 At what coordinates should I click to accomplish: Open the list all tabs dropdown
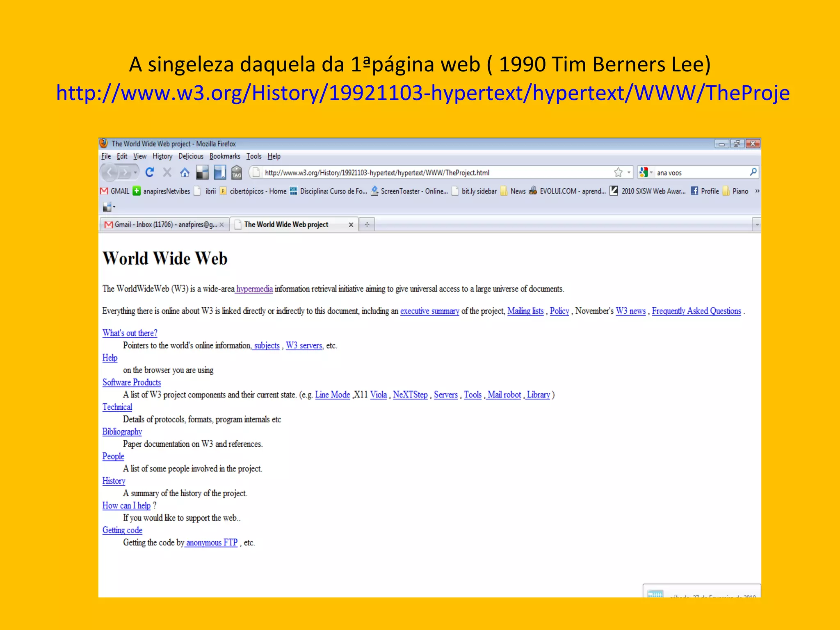tap(757, 225)
